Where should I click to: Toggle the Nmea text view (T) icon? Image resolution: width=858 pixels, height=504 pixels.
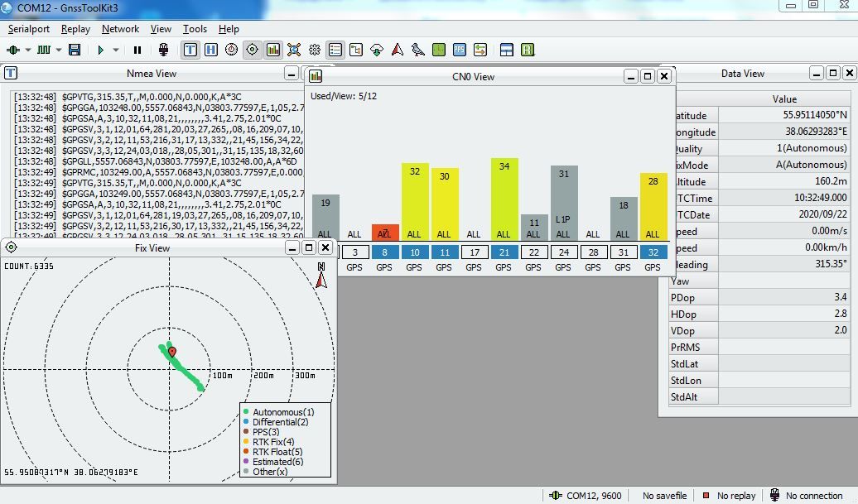190,50
